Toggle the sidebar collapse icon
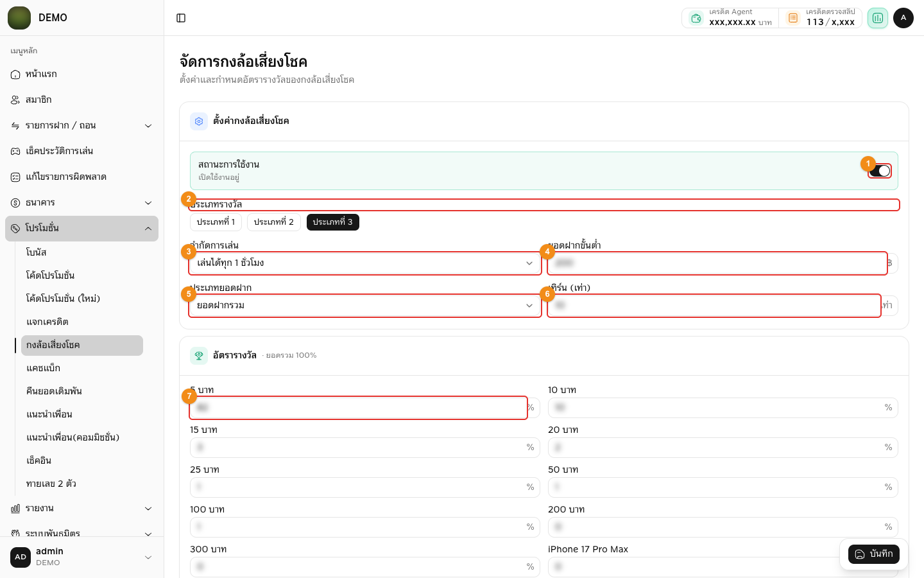 click(x=181, y=18)
